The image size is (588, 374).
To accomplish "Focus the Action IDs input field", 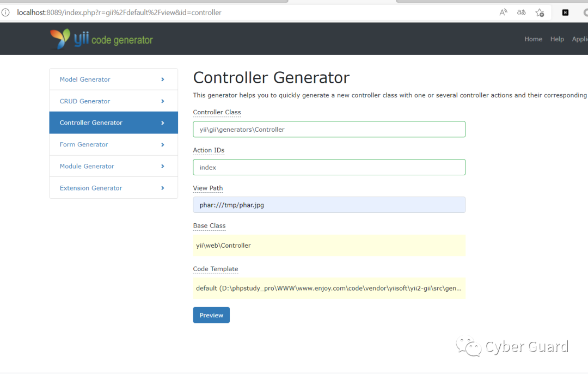I will [x=329, y=167].
